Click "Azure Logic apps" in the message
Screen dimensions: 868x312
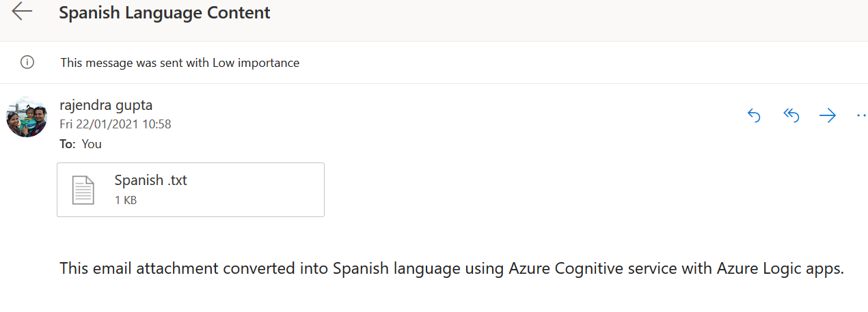[x=779, y=268]
